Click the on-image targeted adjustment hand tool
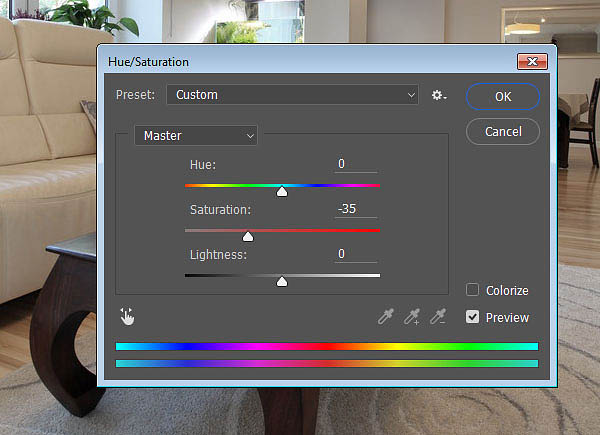This screenshot has height=435, width=600. [127, 316]
